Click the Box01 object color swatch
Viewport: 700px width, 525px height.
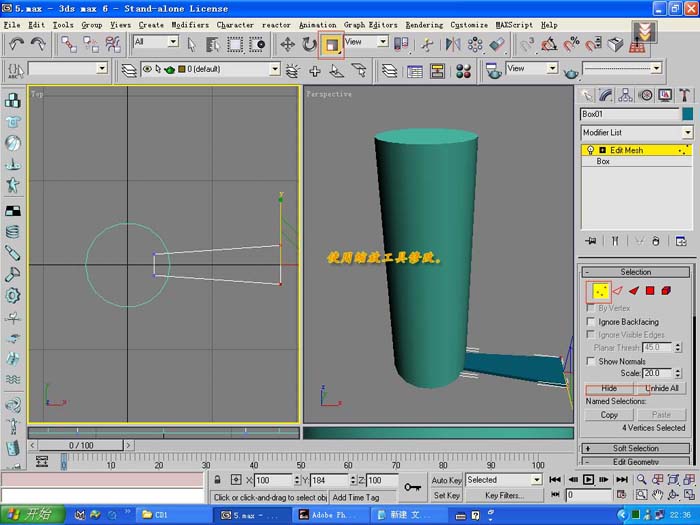point(688,114)
